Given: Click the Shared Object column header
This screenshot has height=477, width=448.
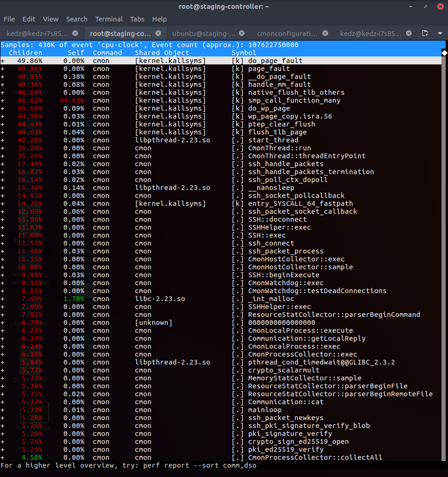Looking at the screenshot, I should click(162, 53).
